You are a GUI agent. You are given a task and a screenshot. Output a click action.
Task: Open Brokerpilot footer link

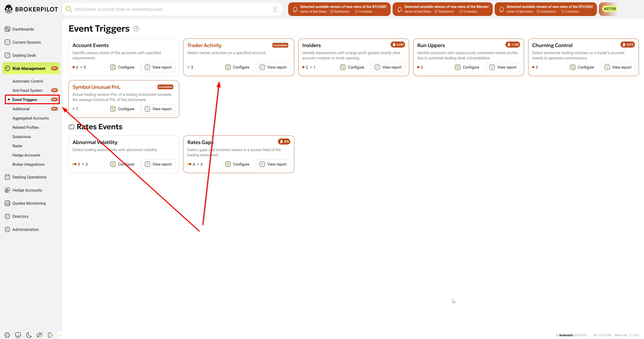[x=566, y=335]
